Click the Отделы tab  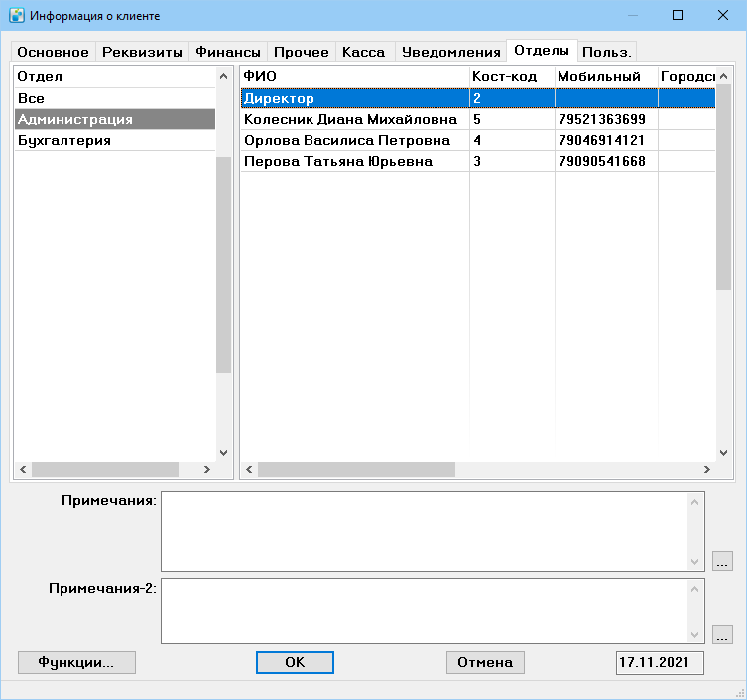pyautogui.click(x=542, y=50)
